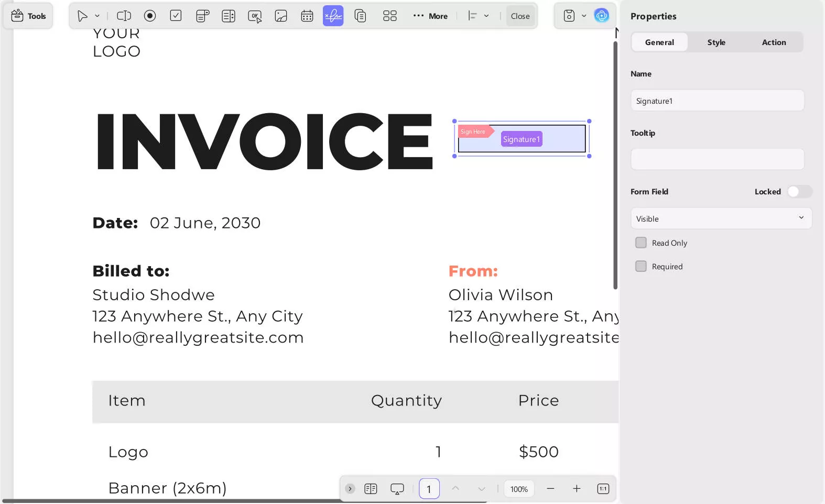Switch to the Action properties tab
The image size is (825, 504).
pos(774,42)
